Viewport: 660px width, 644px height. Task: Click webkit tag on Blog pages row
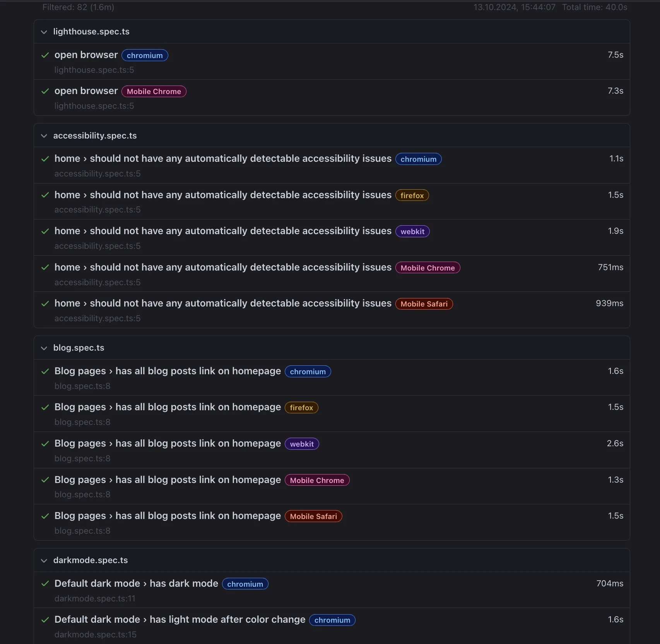(x=302, y=444)
